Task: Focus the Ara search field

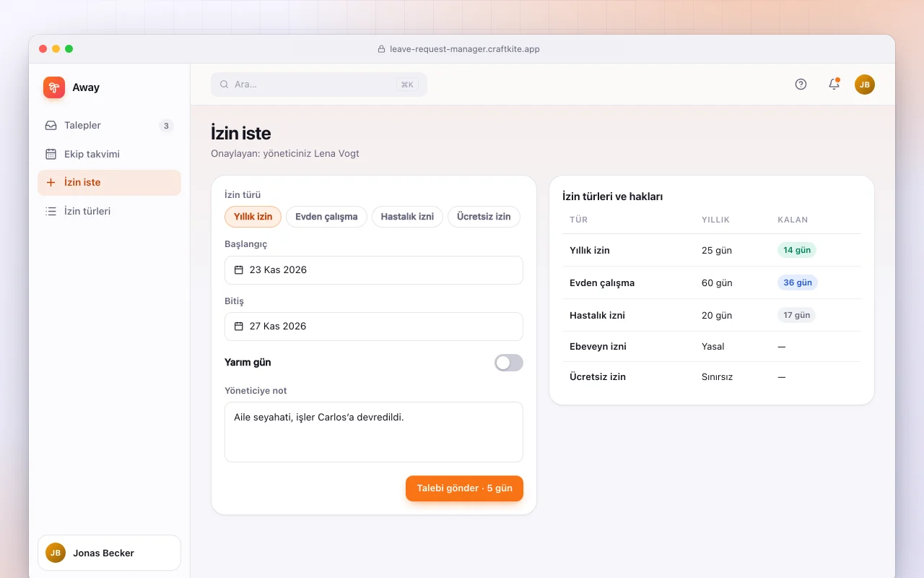Action: [x=319, y=85]
